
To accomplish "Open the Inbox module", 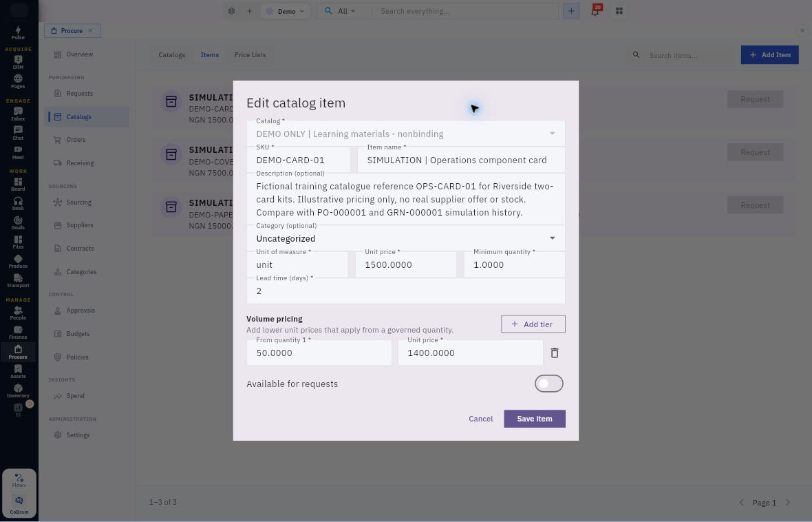I will click(x=18, y=114).
